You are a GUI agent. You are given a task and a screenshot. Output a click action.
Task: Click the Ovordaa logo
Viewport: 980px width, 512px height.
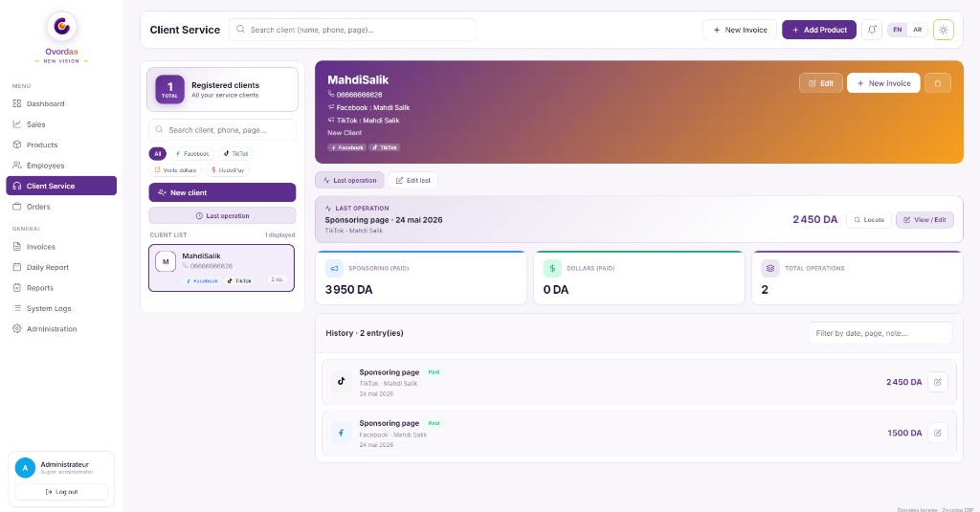click(x=61, y=26)
